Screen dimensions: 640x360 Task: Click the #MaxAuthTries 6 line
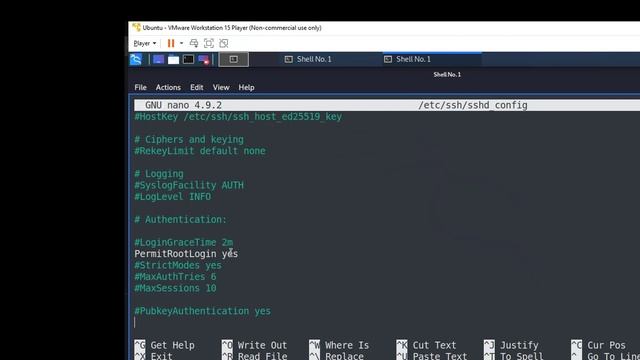(176, 277)
